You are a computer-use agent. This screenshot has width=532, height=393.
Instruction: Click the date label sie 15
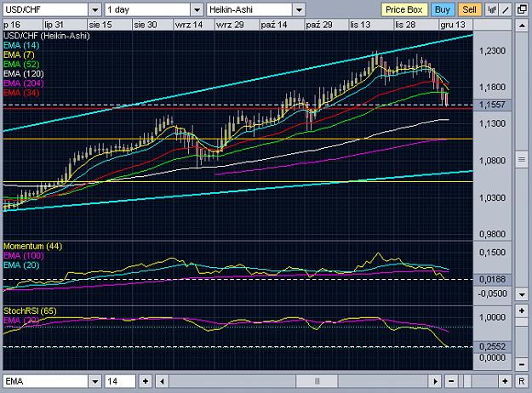point(100,25)
